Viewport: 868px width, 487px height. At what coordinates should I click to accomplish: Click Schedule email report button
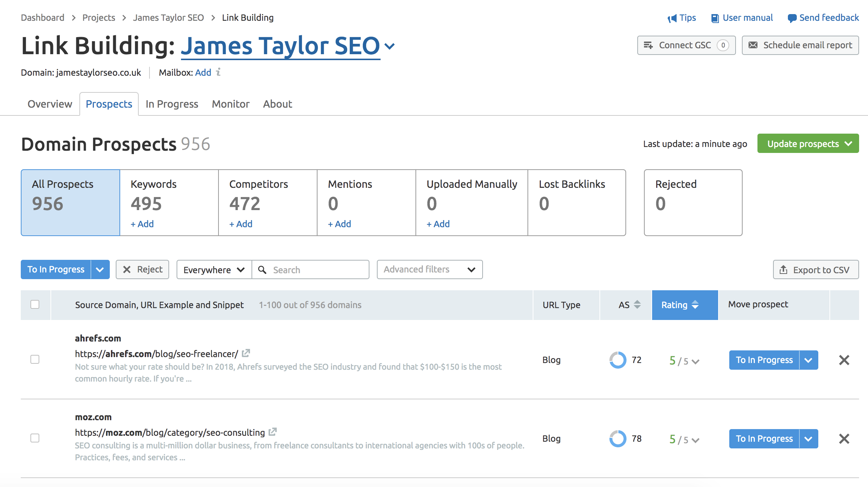tap(800, 45)
